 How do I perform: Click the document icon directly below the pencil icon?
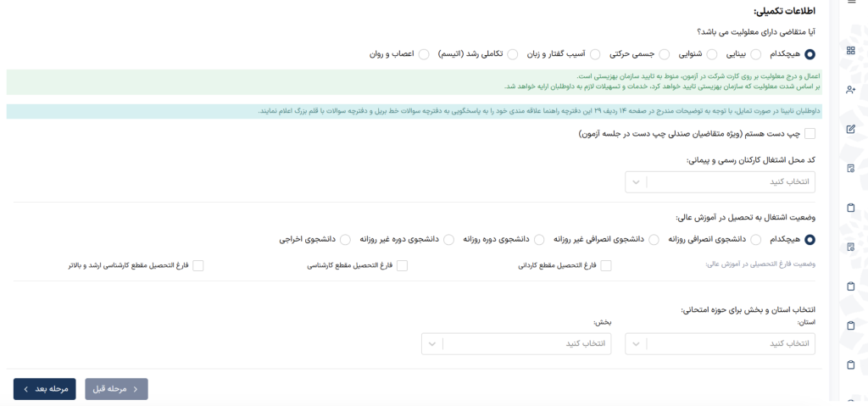pos(851,168)
